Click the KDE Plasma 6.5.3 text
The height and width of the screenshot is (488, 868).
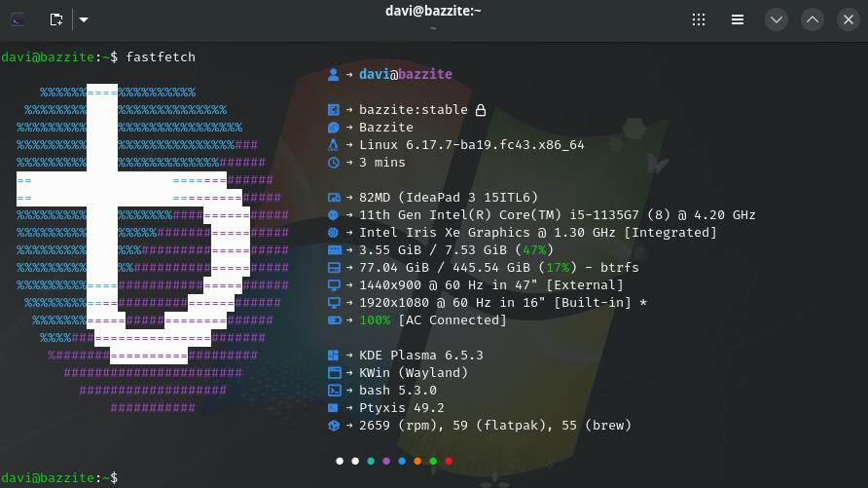(x=421, y=356)
